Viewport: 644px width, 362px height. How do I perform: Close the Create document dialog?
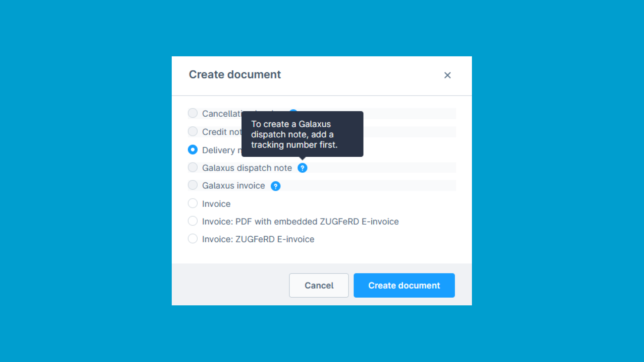point(447,75)
